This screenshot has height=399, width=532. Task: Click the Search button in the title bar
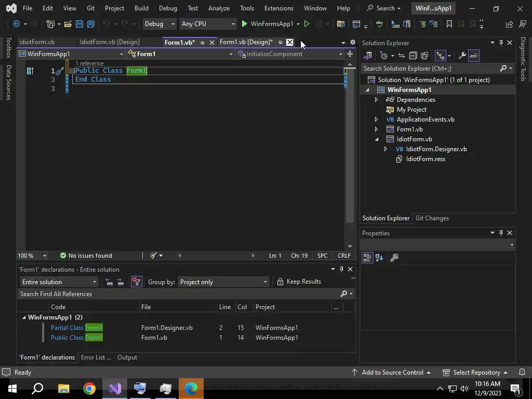pos(384,8)
